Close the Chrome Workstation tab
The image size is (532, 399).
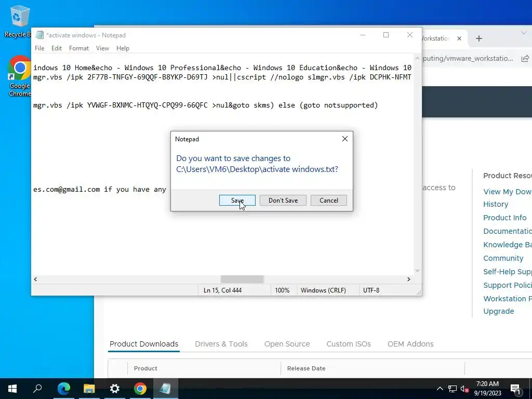point(459,38)
